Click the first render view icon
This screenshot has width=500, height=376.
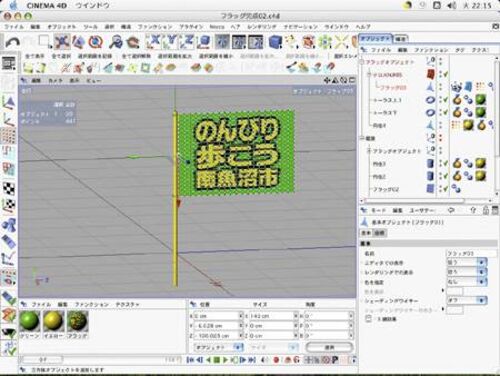tap(222, 42)
